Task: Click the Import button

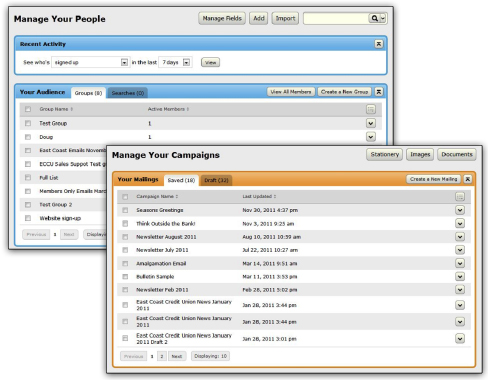Action: [285, 18]
